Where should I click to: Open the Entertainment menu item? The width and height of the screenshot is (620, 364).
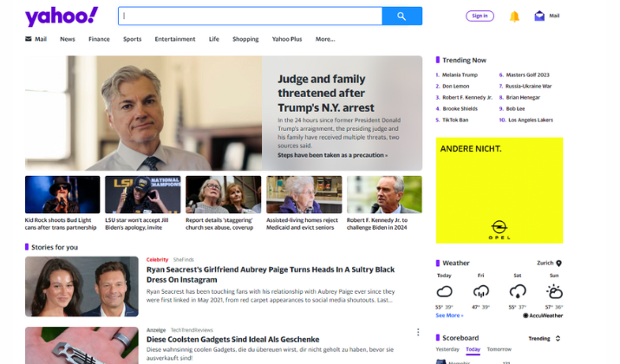pyautogui.click(x=175, y=39)
